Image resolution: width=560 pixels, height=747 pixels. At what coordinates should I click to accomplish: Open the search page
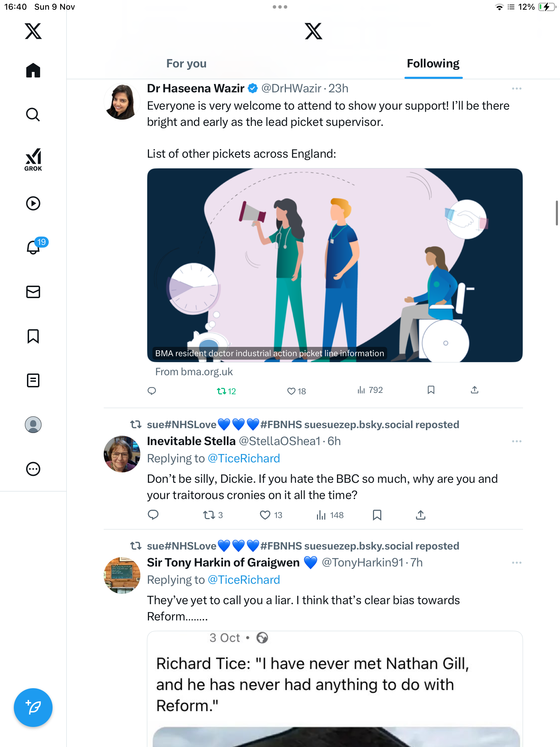pyautogui.click(x=33, y=114)
